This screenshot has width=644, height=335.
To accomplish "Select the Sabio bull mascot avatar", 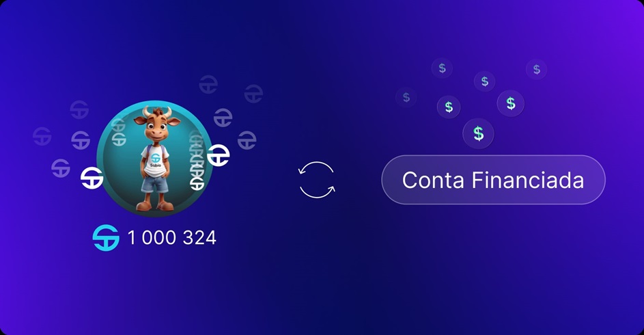I will 155,158.
